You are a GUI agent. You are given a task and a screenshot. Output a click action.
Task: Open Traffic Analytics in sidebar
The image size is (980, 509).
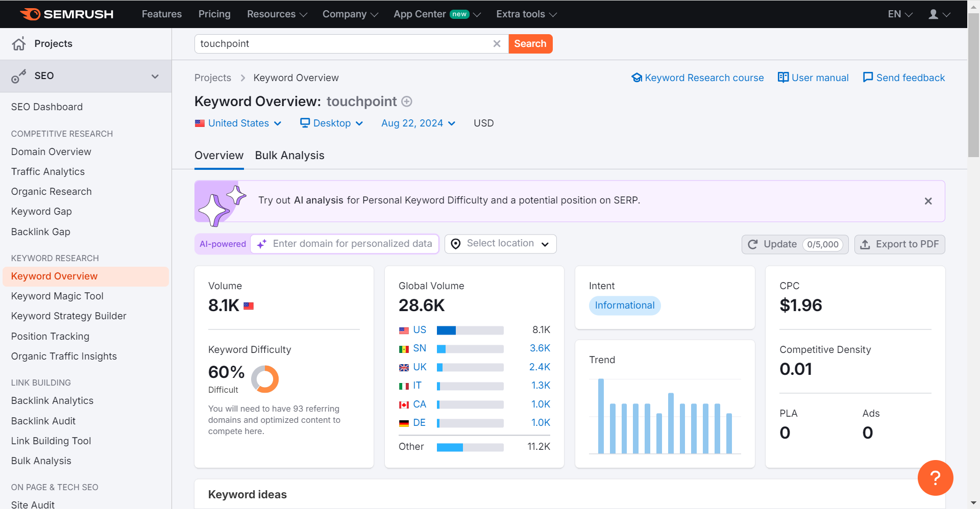click(48, 172)
